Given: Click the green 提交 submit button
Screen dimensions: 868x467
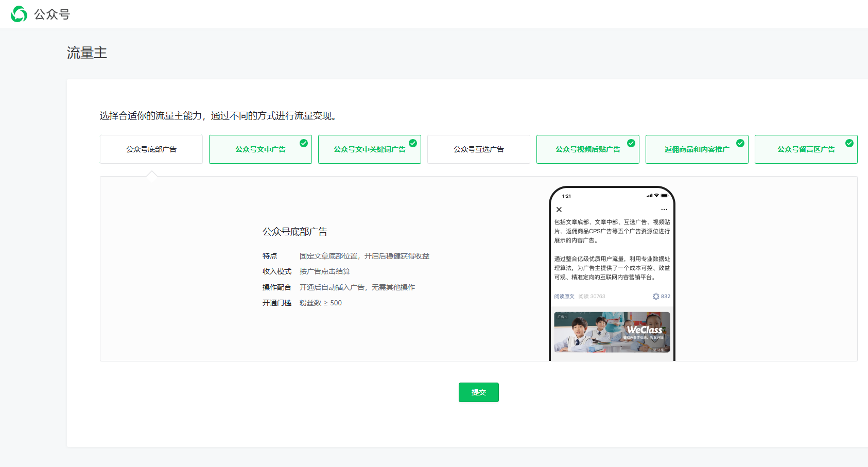Looking at the screenshot, I should (x=479, y=392).
